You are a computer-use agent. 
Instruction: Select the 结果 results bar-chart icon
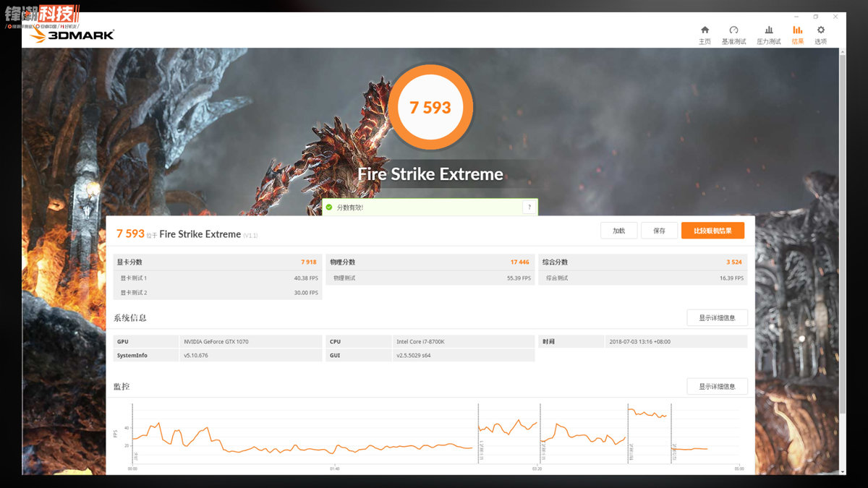(x=797, y=35)
